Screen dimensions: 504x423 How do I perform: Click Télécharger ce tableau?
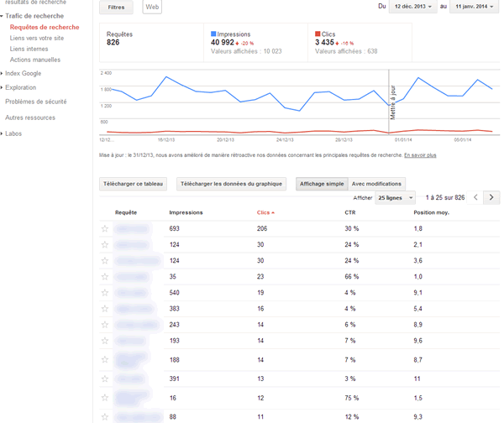point(133,184)
